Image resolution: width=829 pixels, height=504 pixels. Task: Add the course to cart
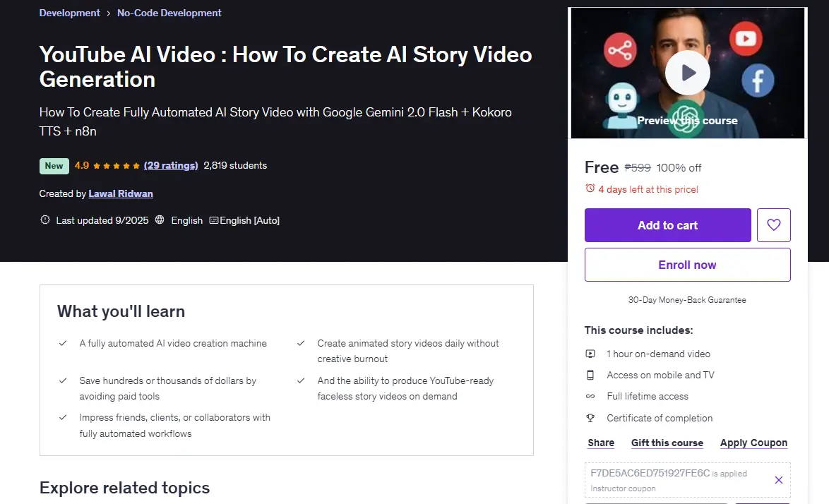tap(668, 225)
